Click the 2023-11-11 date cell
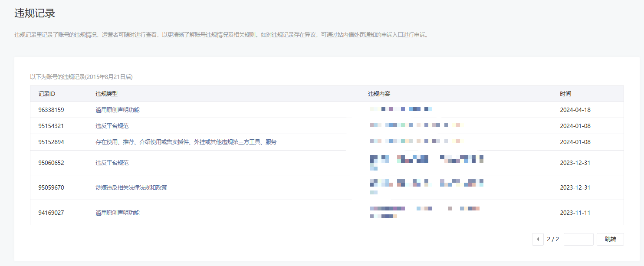 pos(575,213)
